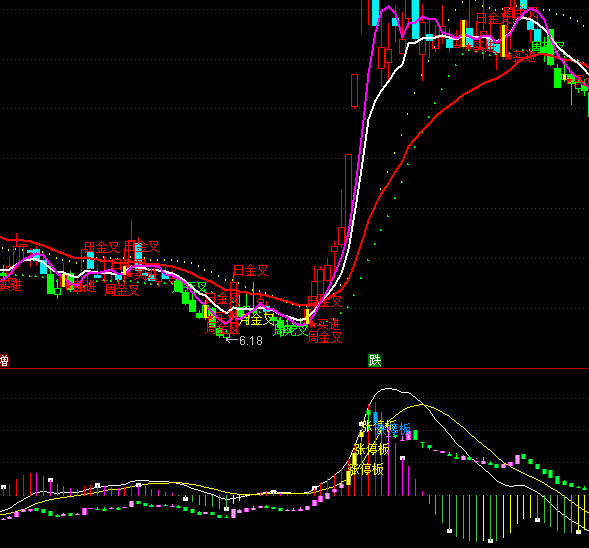Click the blue 跌停板 label

pos(393,429)
